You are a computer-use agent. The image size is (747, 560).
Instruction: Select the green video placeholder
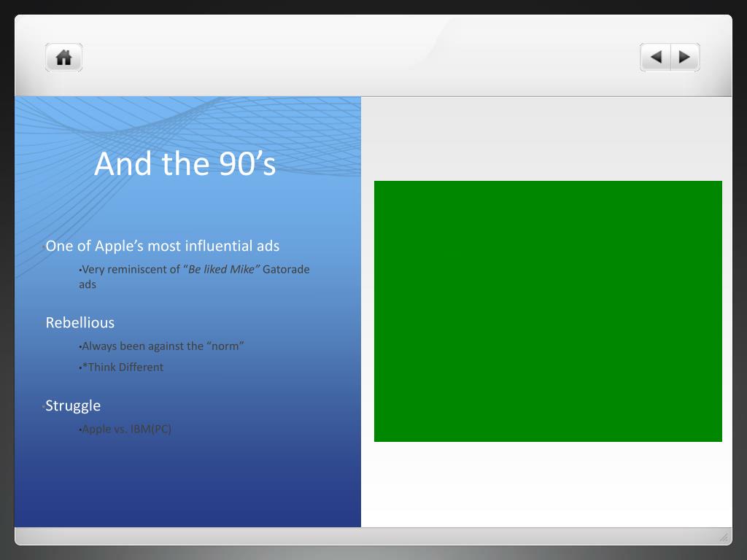coord(548,311)
